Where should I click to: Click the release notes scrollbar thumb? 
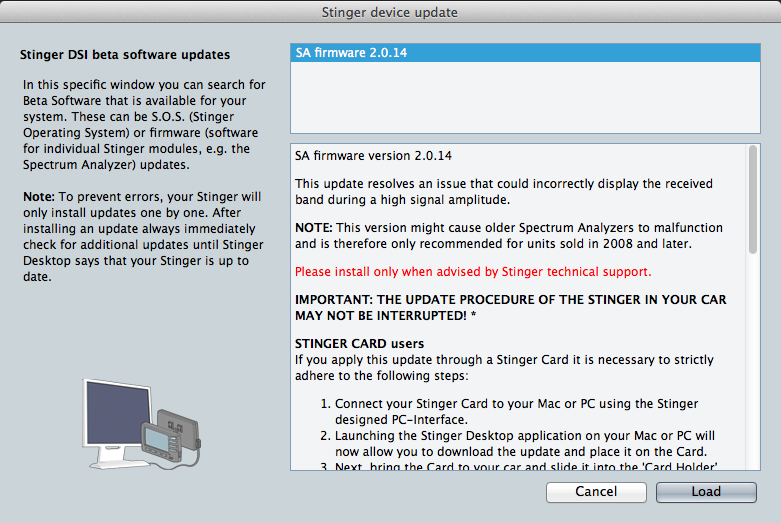pos(753,199)
